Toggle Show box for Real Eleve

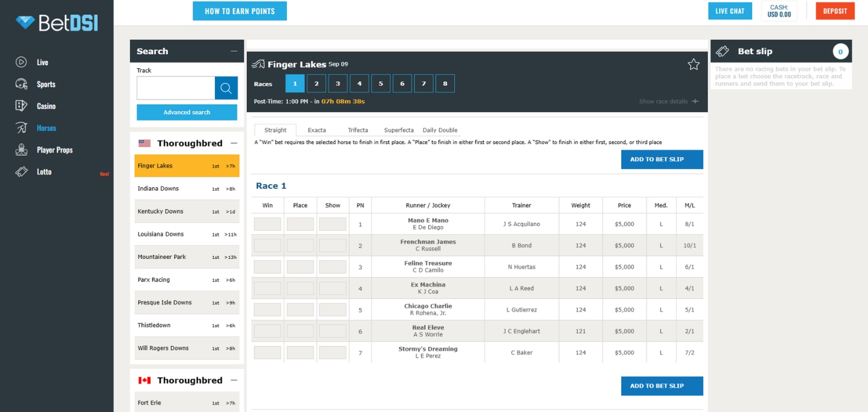pyautogui.click(x=333, y=331)
